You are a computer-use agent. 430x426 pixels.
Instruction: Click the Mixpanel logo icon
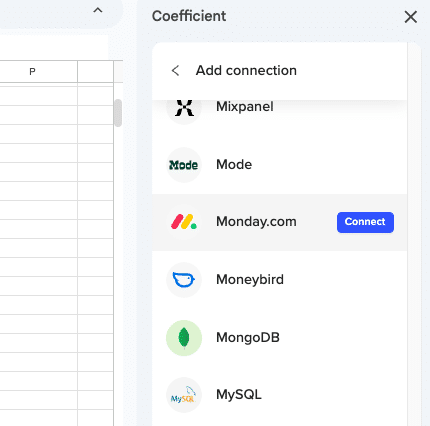click(x=184, y=108)
